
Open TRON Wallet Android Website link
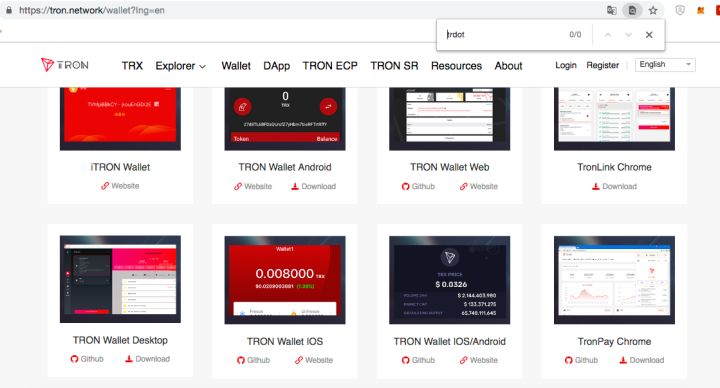tap(253, 186)
